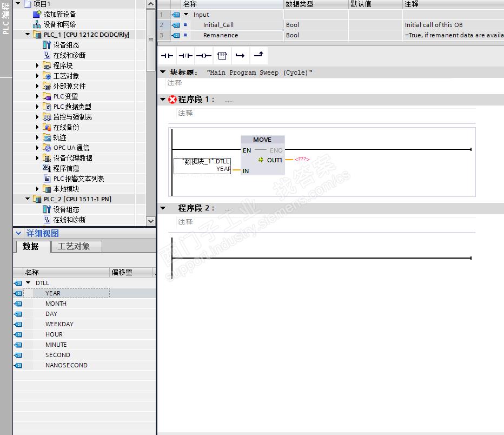Image resolution: width=504 pixels, height=435 pixels.
Task: Select MONTH in the detail view
Action: tap(56, 304)
